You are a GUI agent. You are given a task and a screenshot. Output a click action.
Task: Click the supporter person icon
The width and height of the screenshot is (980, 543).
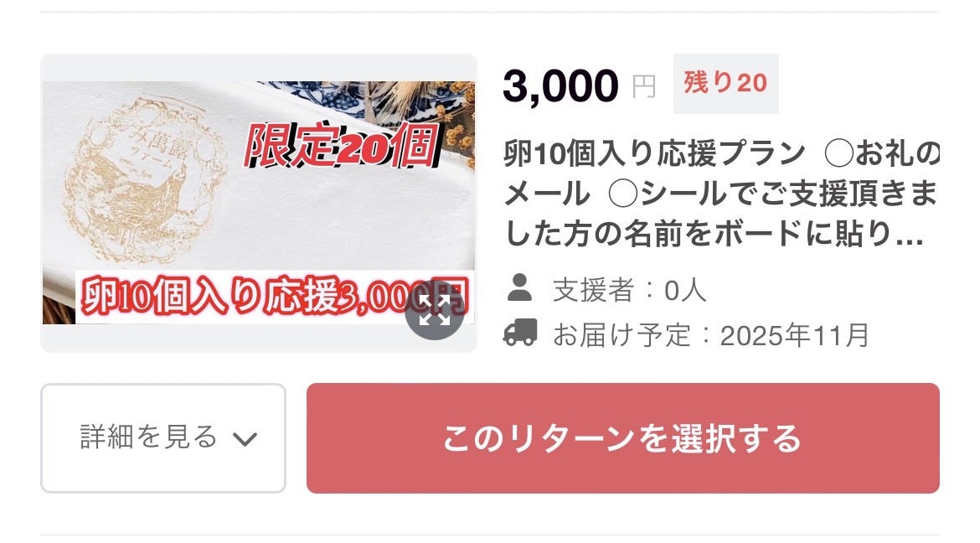[520, 288]
